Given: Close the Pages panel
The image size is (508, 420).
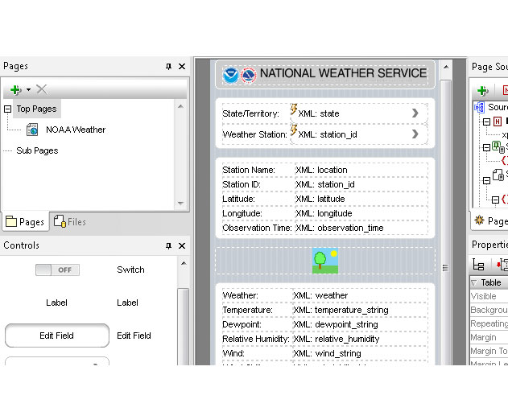Looking at the screenshot, I should point(182,67).
